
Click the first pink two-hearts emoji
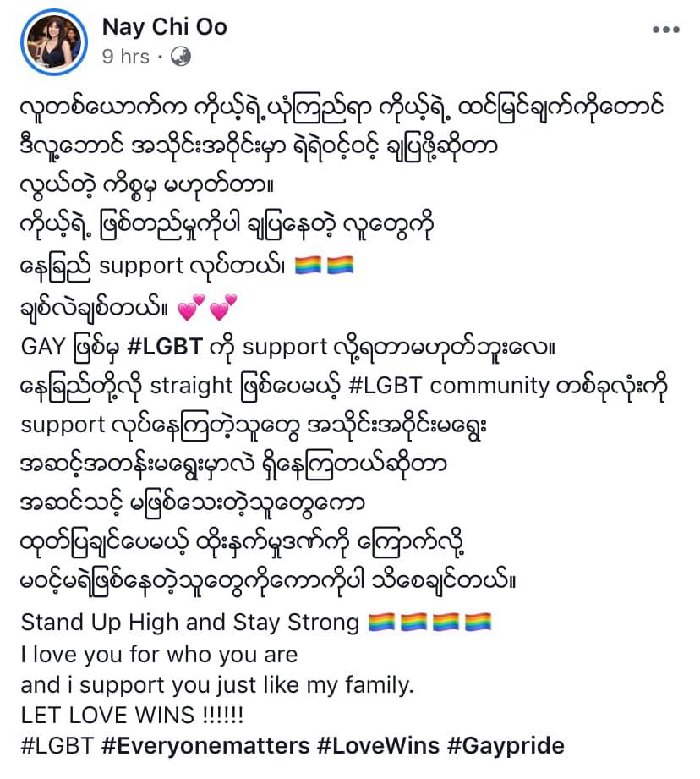tap(191, 307)
